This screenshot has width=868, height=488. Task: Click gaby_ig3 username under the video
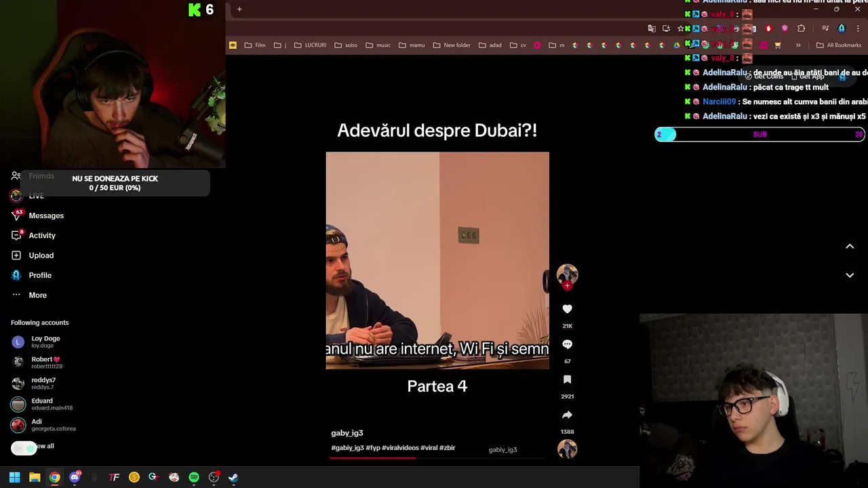pos(347,433)
